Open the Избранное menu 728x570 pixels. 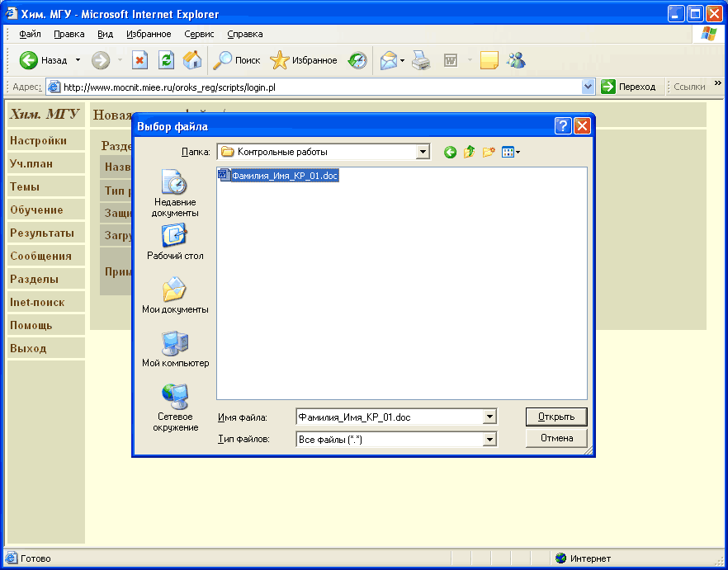pyautogui.click(x=149, y=34)
